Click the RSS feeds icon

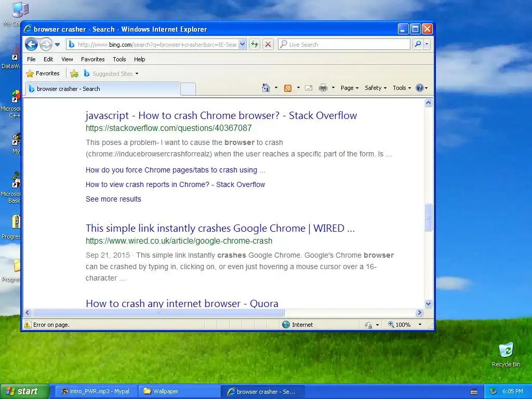288,88
